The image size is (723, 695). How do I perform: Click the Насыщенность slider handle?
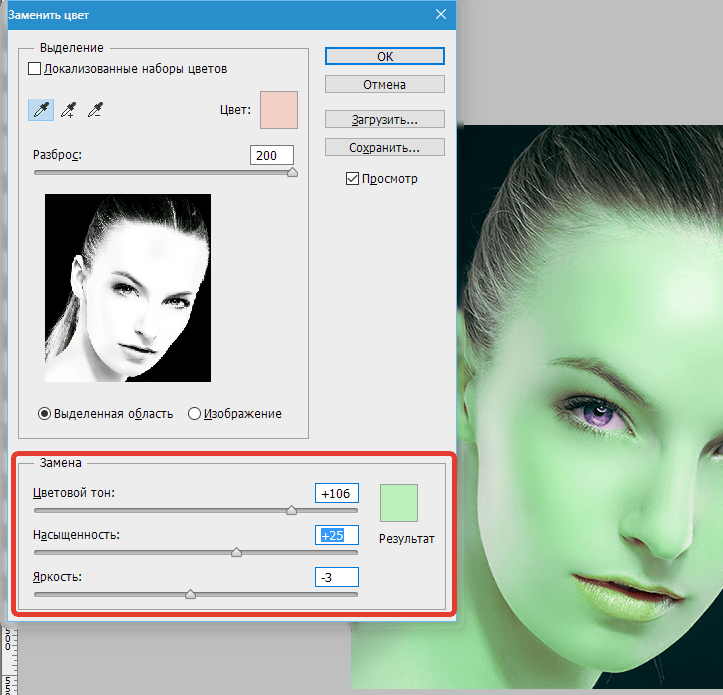pyautogui.click(x=237, y=552)
